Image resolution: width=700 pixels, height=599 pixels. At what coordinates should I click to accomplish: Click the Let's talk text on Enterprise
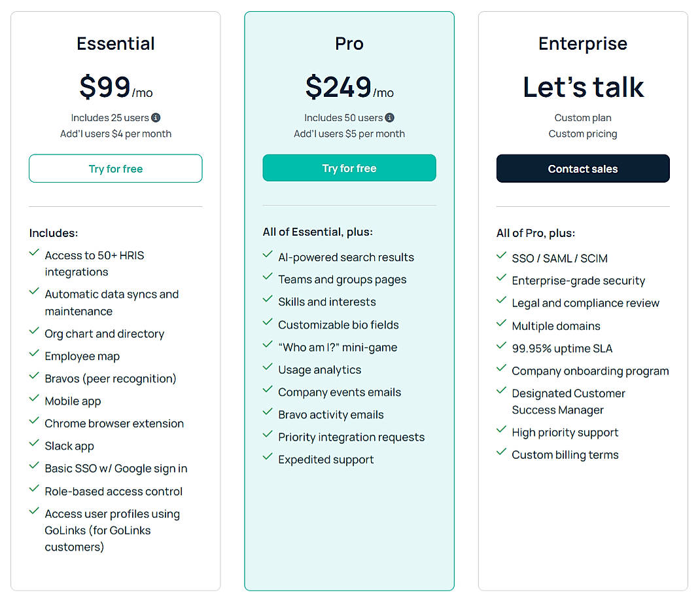(582, 86)
